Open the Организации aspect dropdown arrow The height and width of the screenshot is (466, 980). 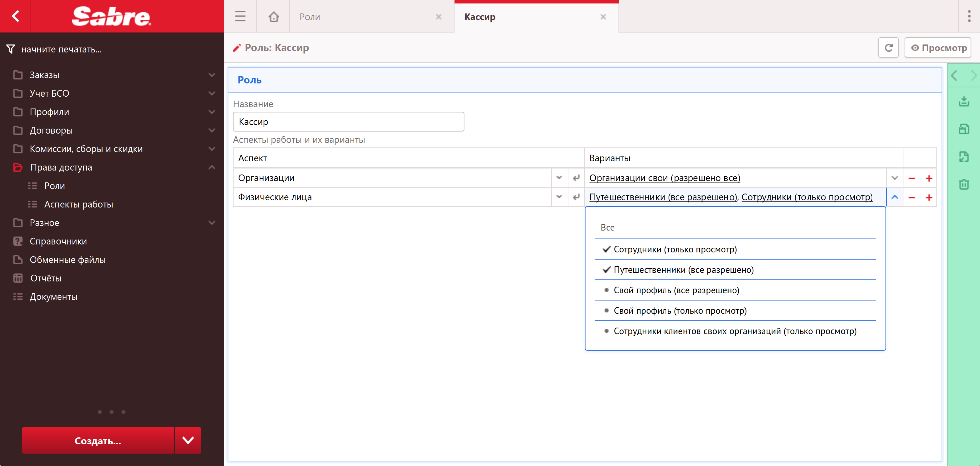coord(559,178)
